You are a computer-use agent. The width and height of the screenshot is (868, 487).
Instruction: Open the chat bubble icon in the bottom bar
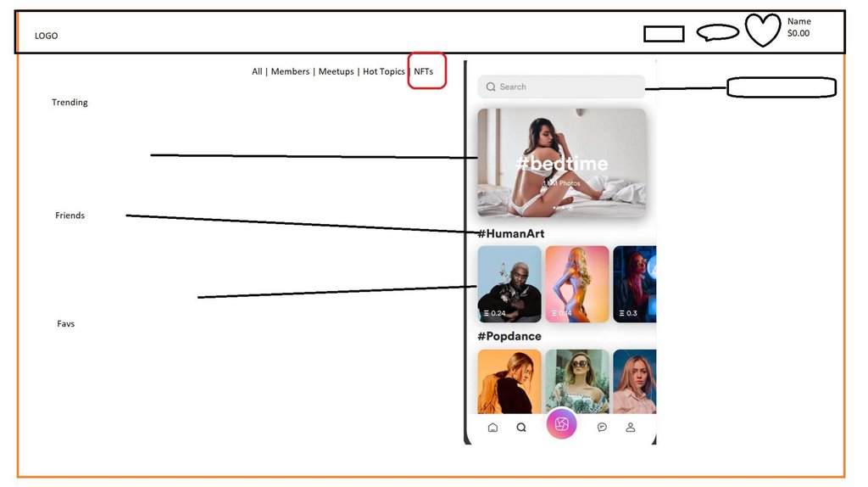pyautogui.click(x=602, y=427)
